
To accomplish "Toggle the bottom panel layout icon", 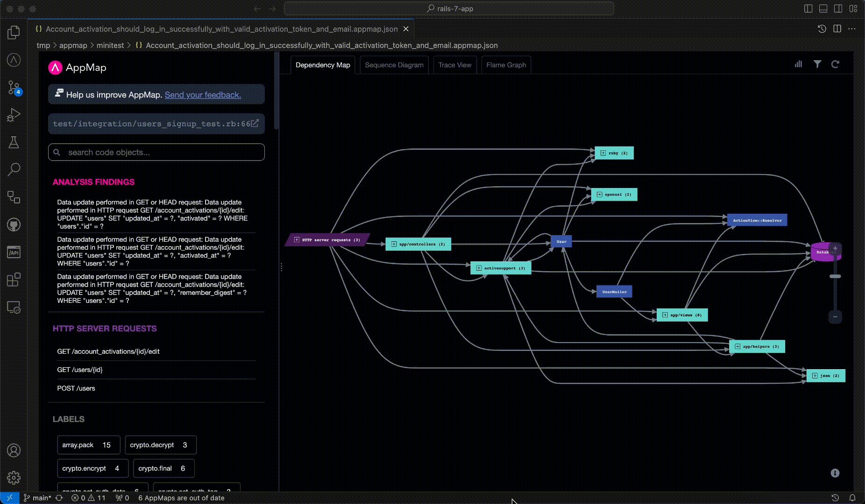I will click(823, 8).
